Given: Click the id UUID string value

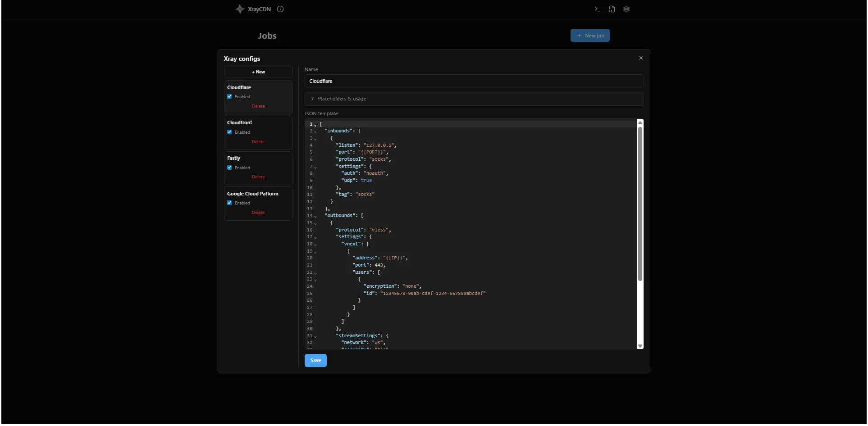Looking at the screenshot, I should [433, 294].
